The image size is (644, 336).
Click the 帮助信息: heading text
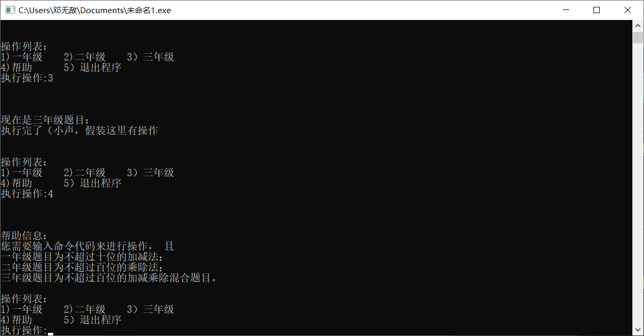(24, 236)
